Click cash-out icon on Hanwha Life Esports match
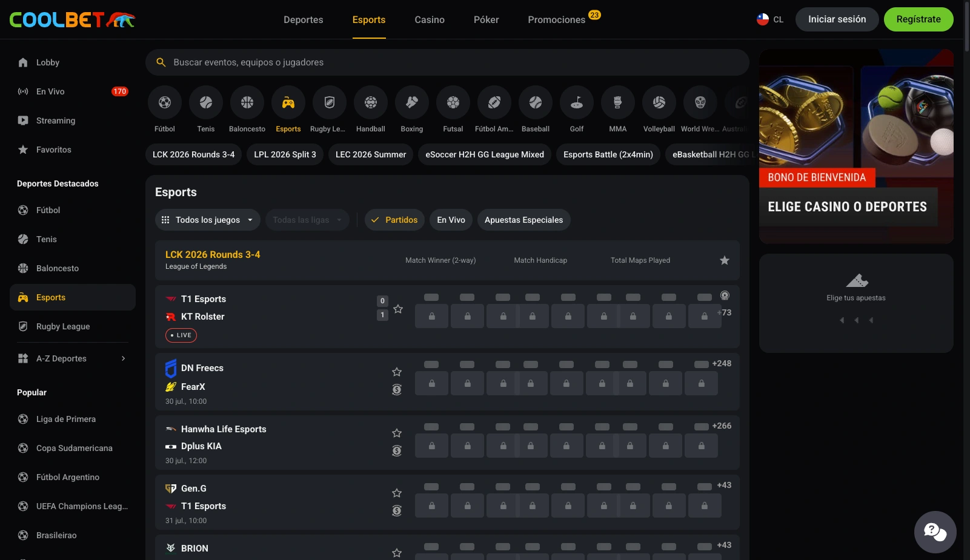 (397, 450)
